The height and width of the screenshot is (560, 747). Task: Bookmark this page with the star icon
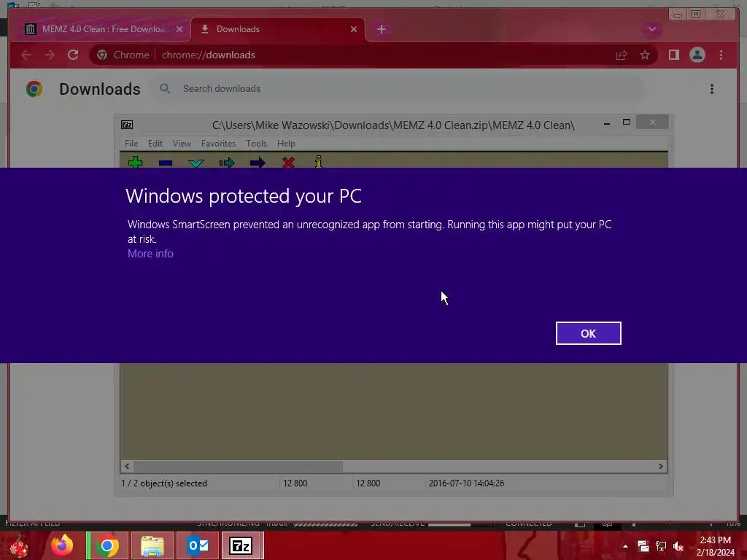click(x=645, y=55)
